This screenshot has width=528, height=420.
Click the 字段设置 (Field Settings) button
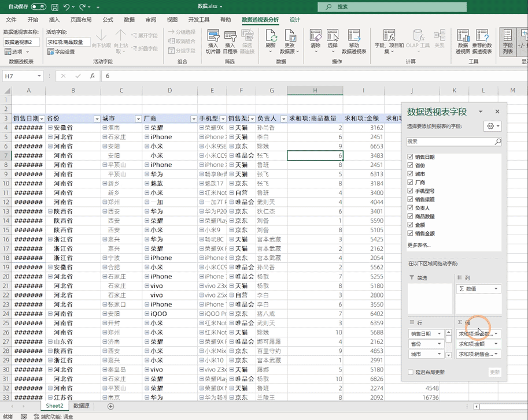point(61,52)
